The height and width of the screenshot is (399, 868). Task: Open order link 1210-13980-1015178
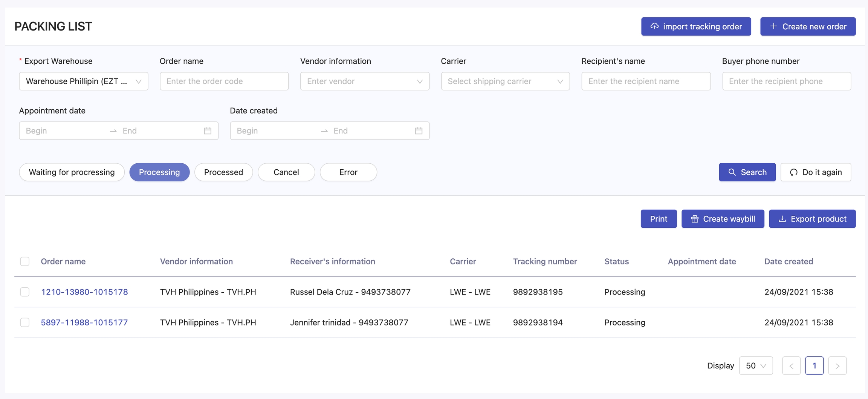[84, 292]
